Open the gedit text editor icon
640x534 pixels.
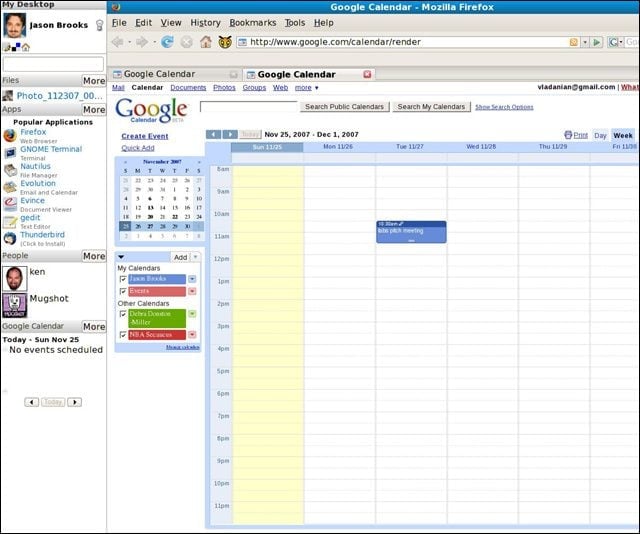tap(10, 221)
